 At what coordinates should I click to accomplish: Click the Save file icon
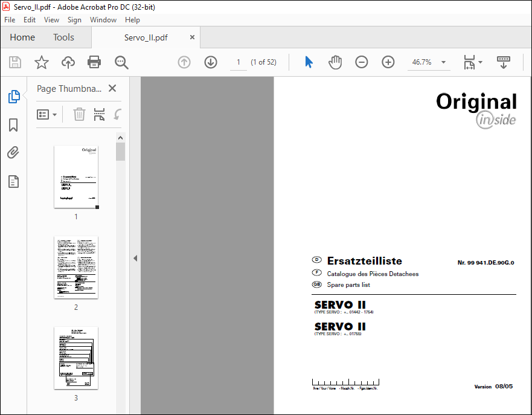[x=15, y=62]
